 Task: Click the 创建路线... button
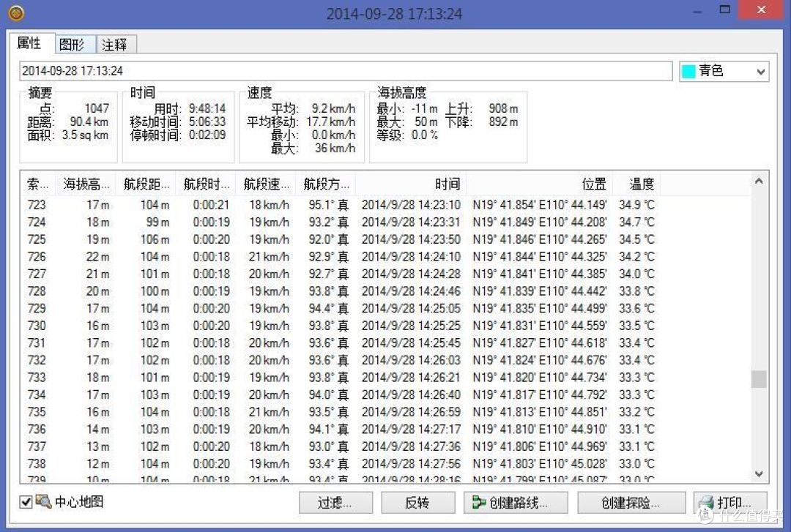(516, 502)
